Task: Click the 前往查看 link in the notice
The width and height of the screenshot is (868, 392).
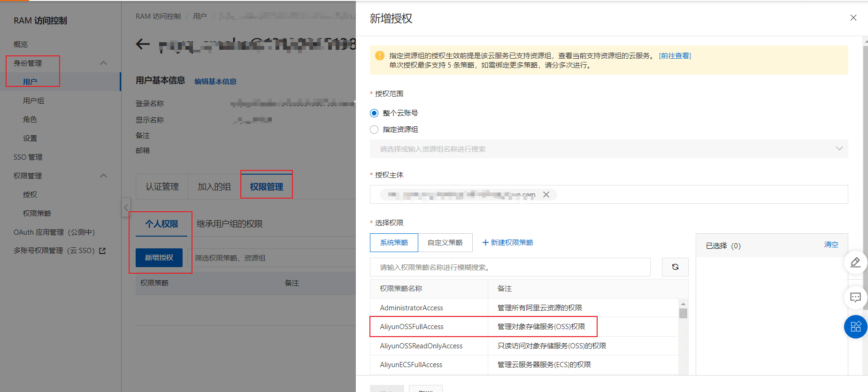Action: coord(675,56)
